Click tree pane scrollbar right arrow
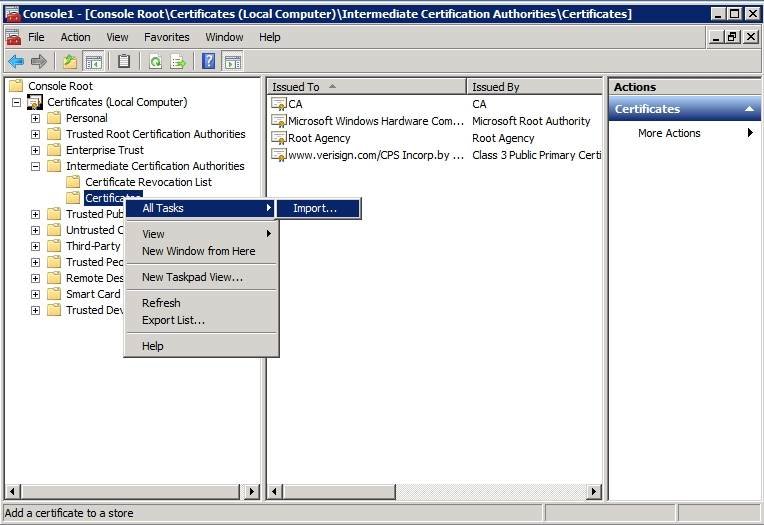The image size is (764, 525). [252, 491]
